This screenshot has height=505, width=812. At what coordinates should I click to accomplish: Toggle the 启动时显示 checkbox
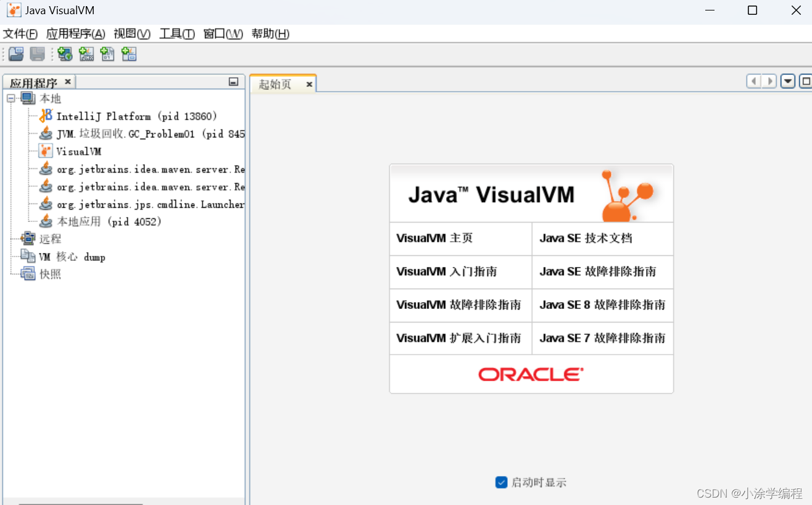click(501, 482)
